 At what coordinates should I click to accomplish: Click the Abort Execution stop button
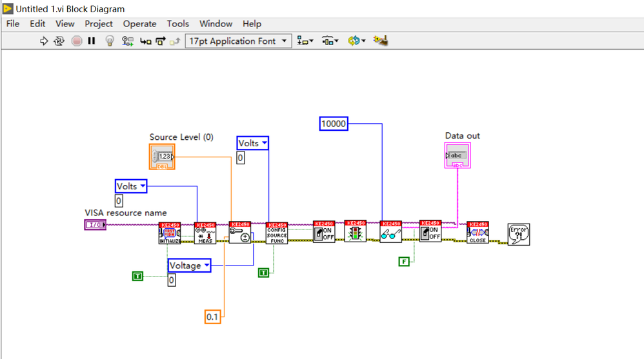point(76,41)
